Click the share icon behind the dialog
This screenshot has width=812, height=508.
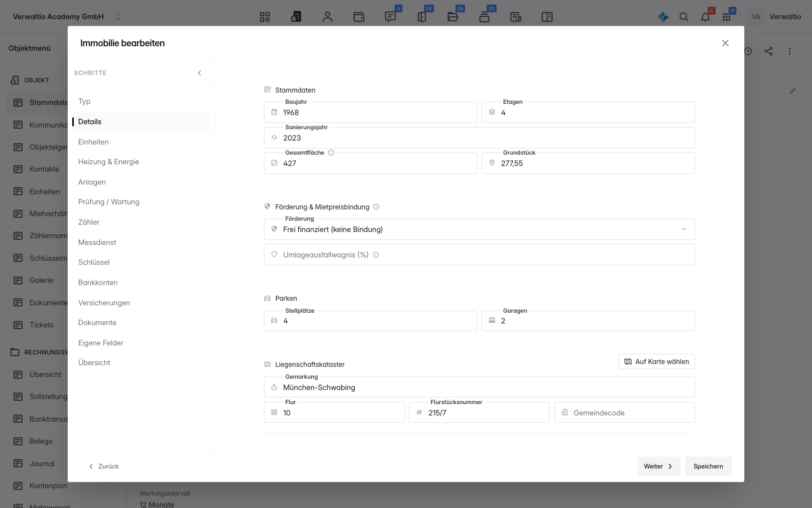pyautogui.click(x=769, y=51)
